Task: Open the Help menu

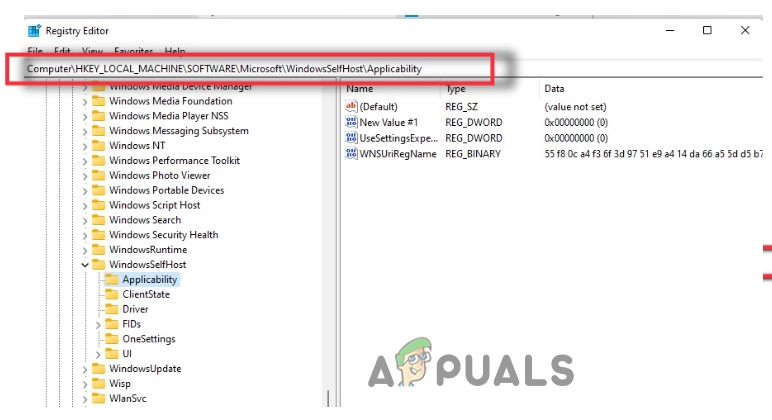Action: click(175, 51)
